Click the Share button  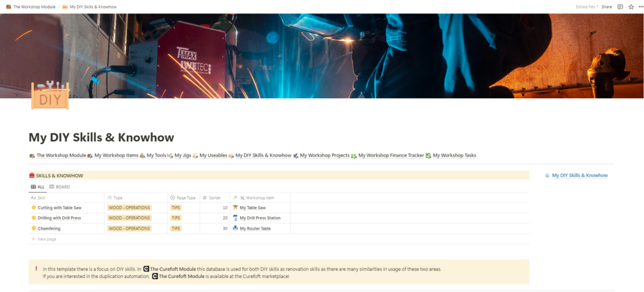[607, 6]
